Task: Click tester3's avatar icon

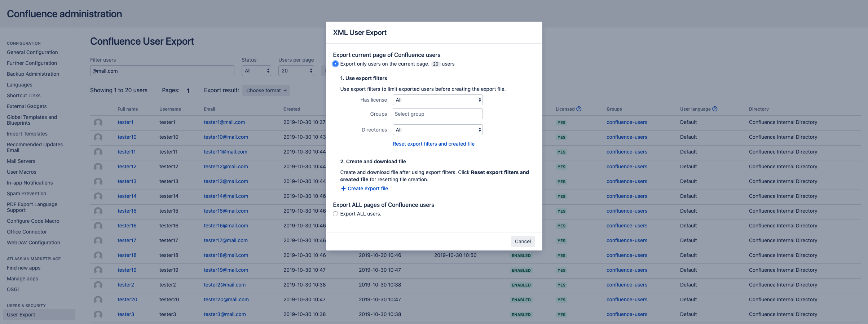Action: (98, 315)
